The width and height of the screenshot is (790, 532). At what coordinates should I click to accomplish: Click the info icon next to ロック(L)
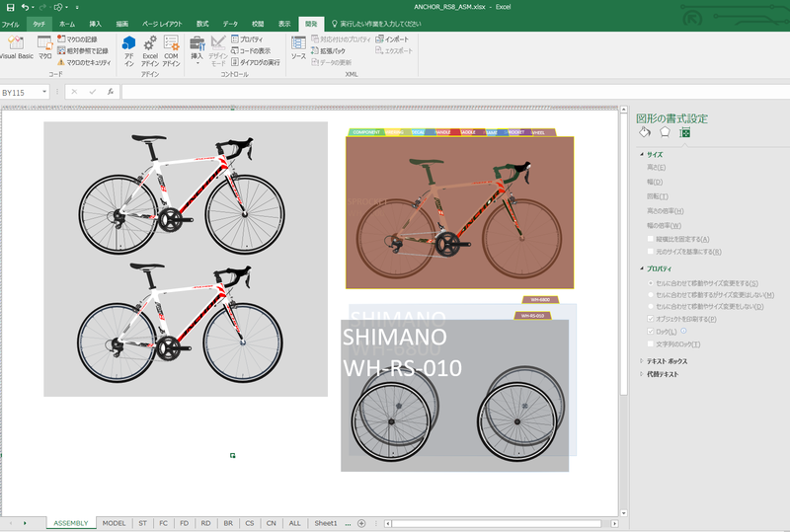(x=683, y=331)
